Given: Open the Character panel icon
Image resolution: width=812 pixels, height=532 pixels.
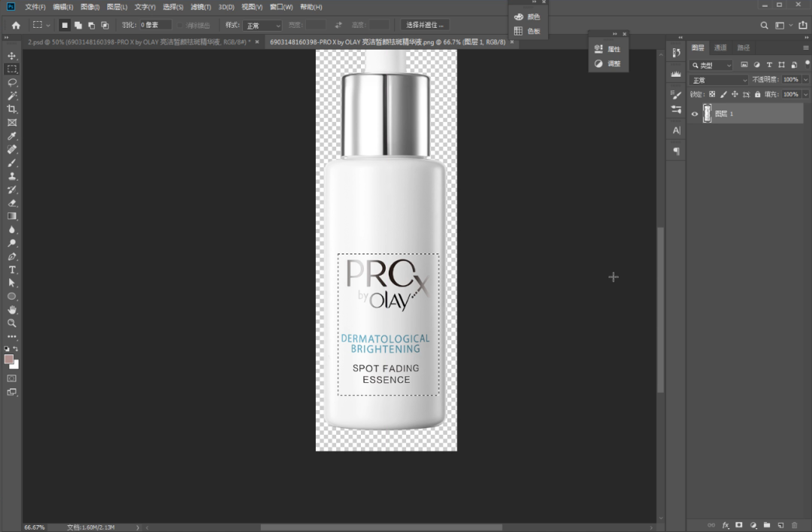Looking at the screenshot, I should [x=677, y=131].
